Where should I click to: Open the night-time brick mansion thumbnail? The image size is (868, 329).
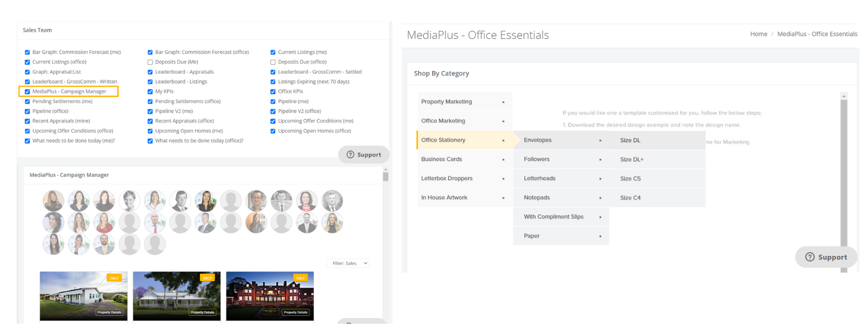(x=270, y=296)
